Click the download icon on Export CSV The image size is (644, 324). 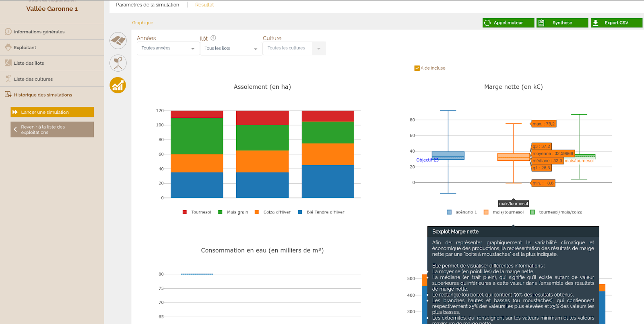596,23
